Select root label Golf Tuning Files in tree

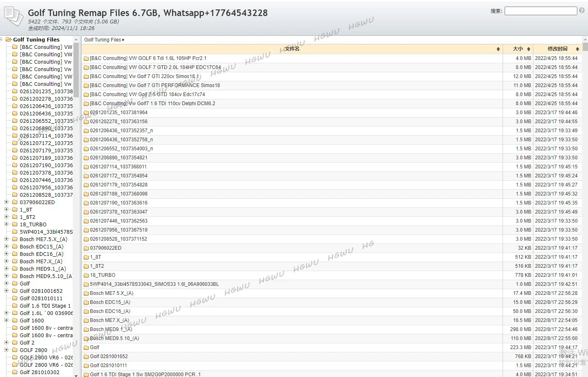(36, 39)
